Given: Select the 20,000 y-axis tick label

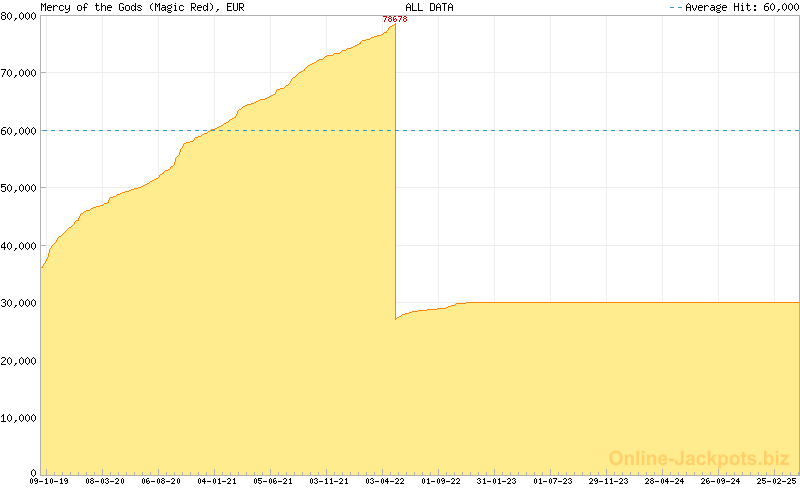Looking at the screenshot, I should pyautogui.click(x=19, y=360).
